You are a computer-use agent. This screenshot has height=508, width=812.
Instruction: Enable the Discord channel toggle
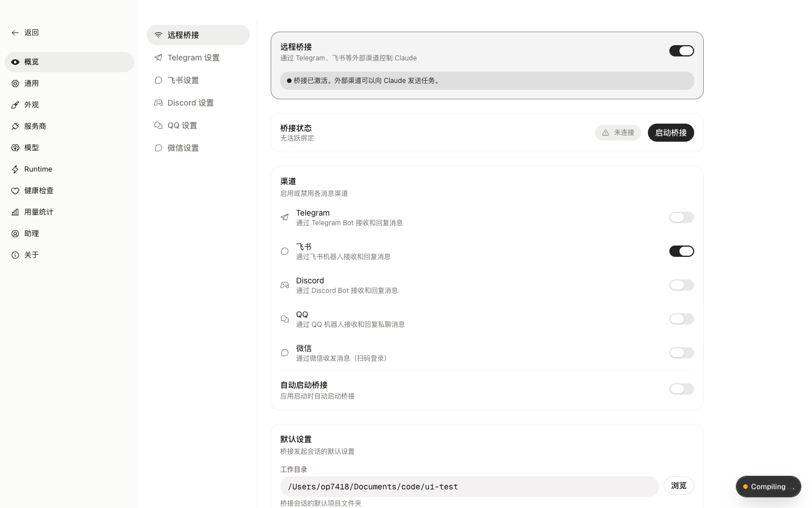[682, 285]
